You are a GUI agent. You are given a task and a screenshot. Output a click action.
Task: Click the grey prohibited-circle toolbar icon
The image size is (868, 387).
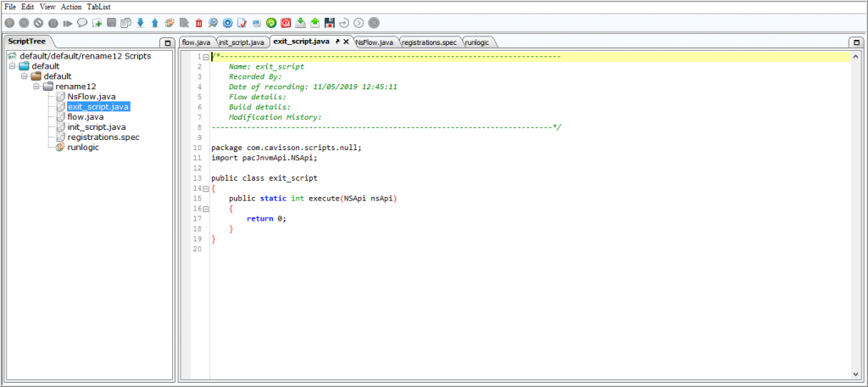(38, 23)
